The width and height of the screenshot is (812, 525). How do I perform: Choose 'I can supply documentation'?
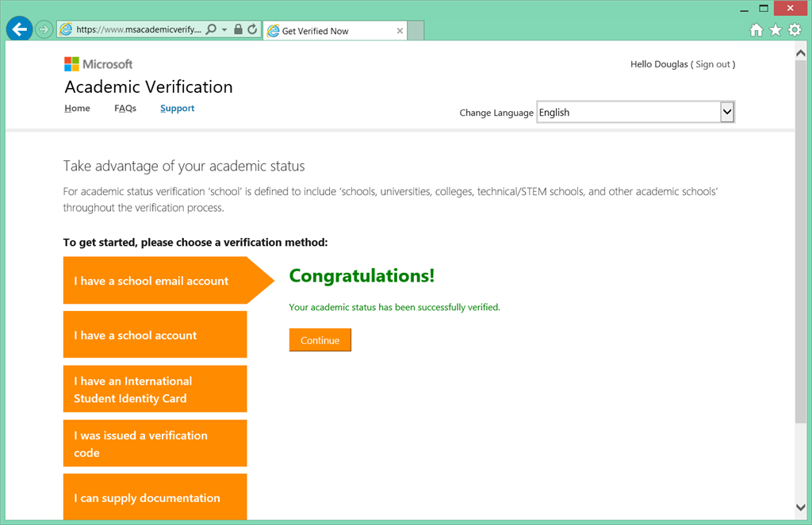(155, 497)
